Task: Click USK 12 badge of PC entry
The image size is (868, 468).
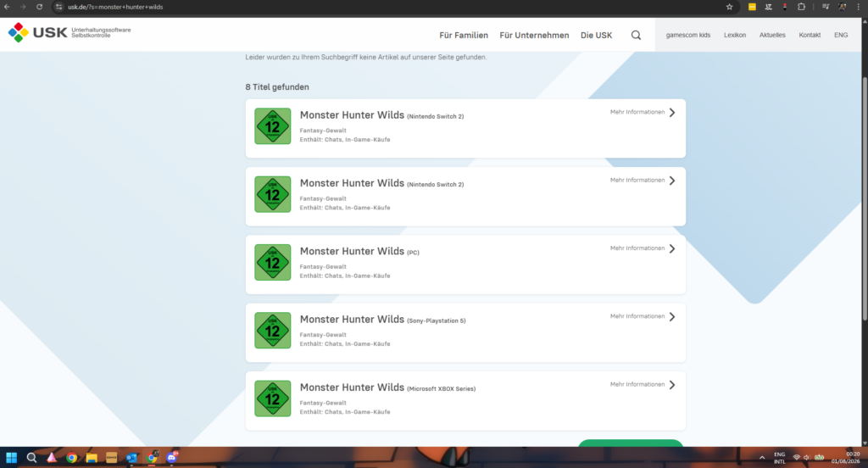Action: [x=272, y=263]
